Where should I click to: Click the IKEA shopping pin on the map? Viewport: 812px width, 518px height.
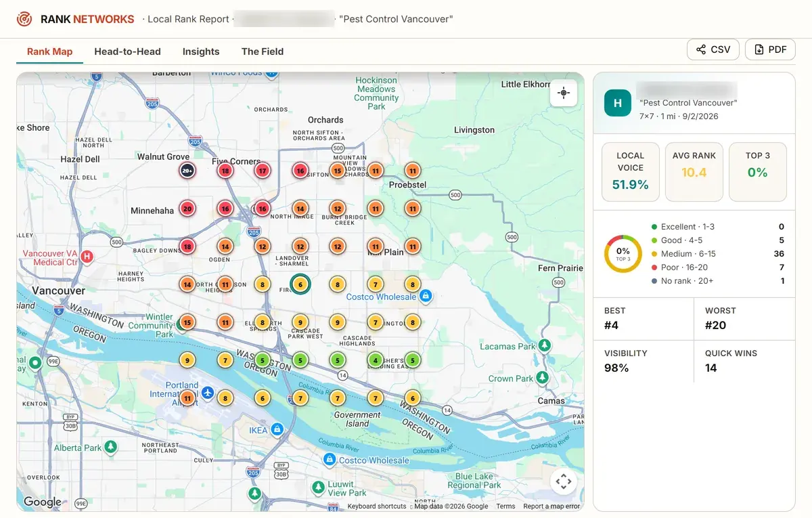pos(277,430)
